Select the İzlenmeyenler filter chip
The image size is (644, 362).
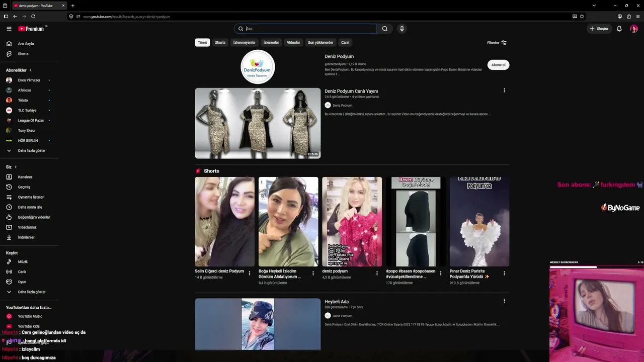coord(245,43)
